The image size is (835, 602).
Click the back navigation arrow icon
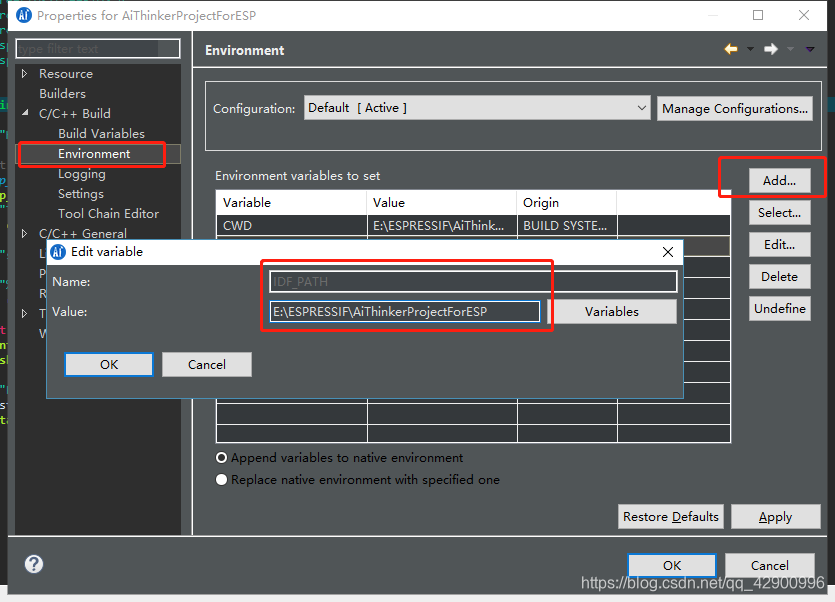[731, 49]
